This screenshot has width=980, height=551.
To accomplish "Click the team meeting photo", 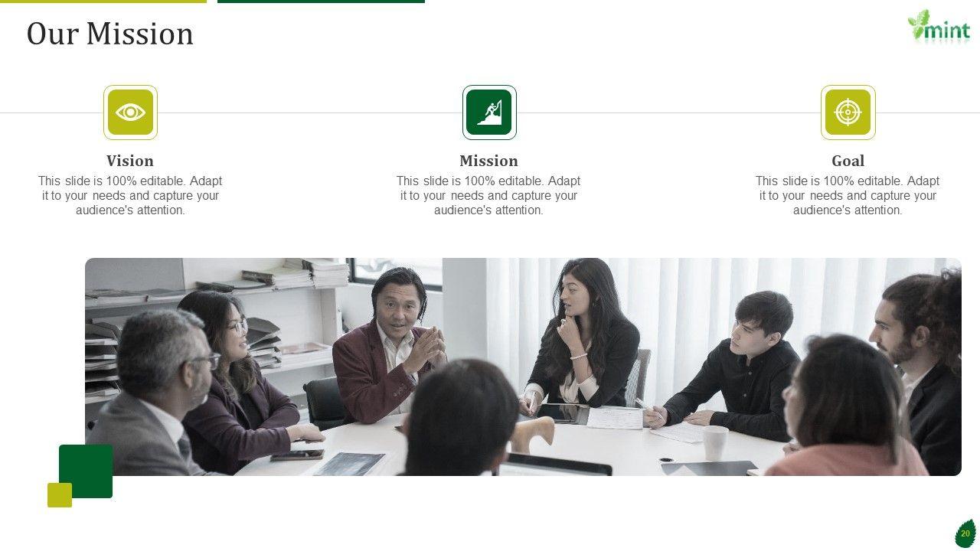I will coord(523,367).
